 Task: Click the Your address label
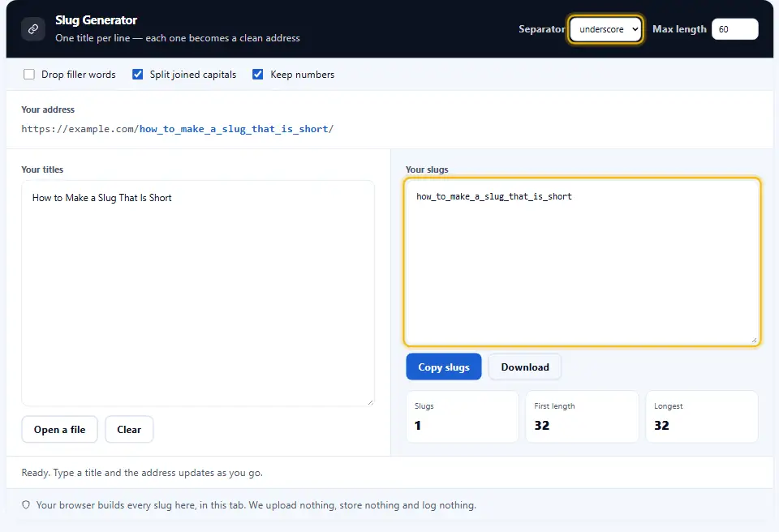click(x=48, y=109)
